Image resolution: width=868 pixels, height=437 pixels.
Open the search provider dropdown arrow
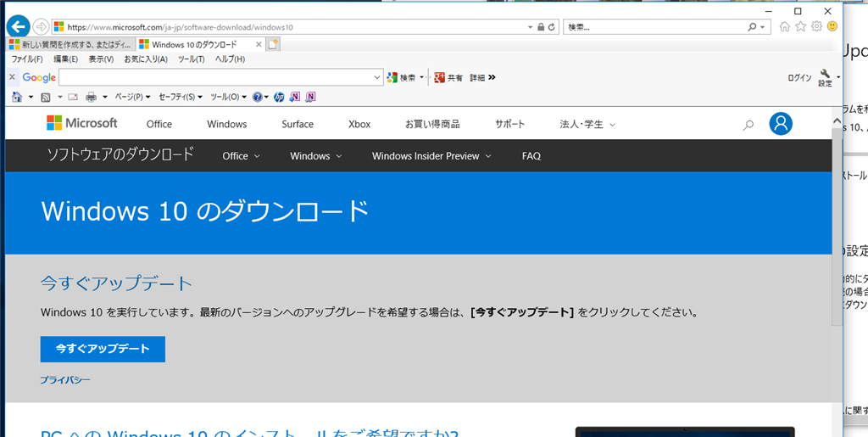pos(763,26)
